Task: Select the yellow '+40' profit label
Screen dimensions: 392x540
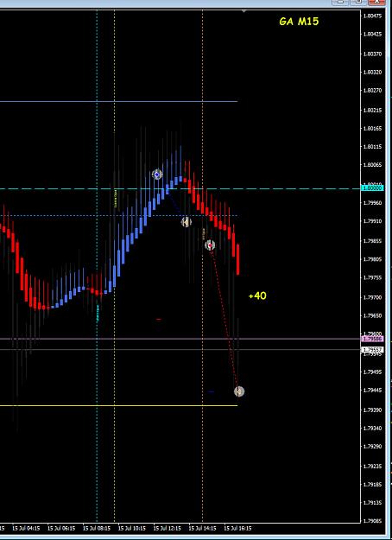Action: pyautogui.click(x=257, y=295)
